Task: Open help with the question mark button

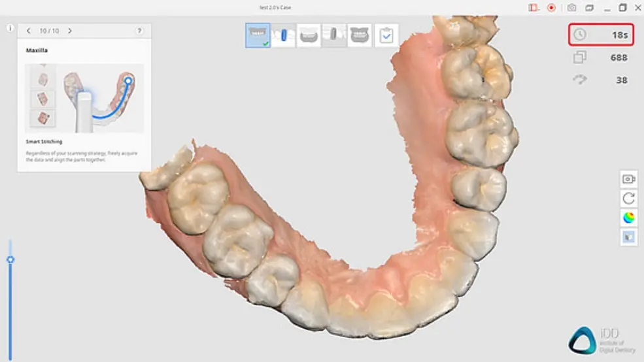Action: [139, 31]
